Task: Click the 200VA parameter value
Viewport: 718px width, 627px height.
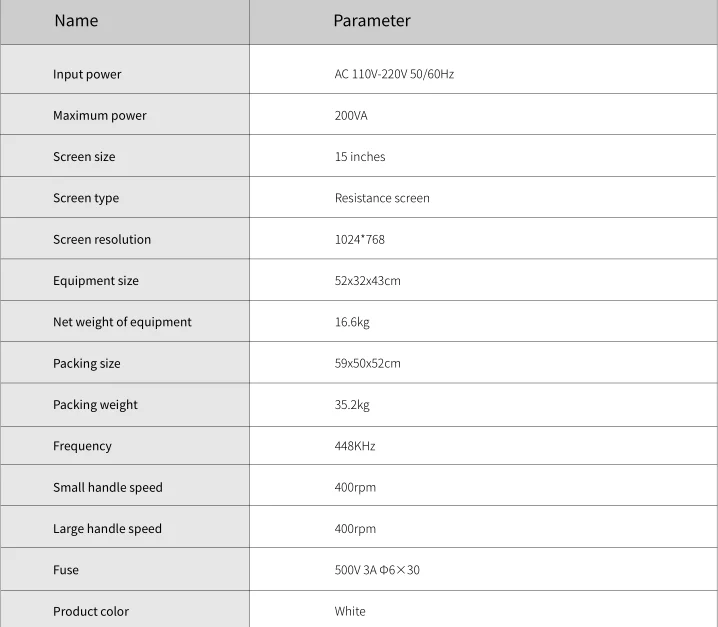Action: [x=351, y=115]
